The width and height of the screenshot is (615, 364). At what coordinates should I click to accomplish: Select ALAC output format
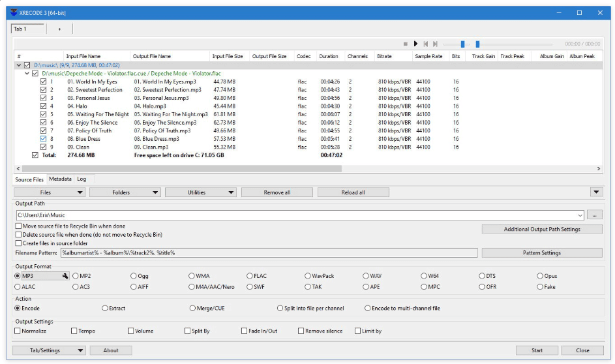point(18,287)
